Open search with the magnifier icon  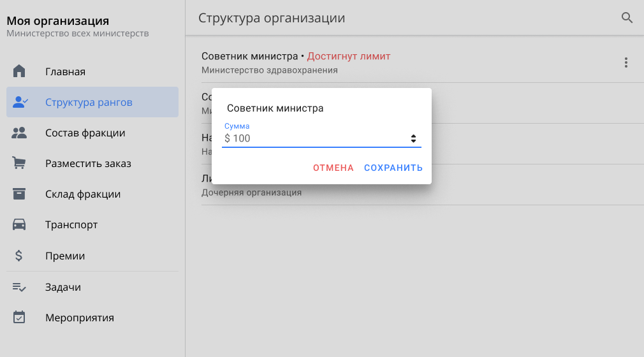pyautogui.click(x=627, y=18)
